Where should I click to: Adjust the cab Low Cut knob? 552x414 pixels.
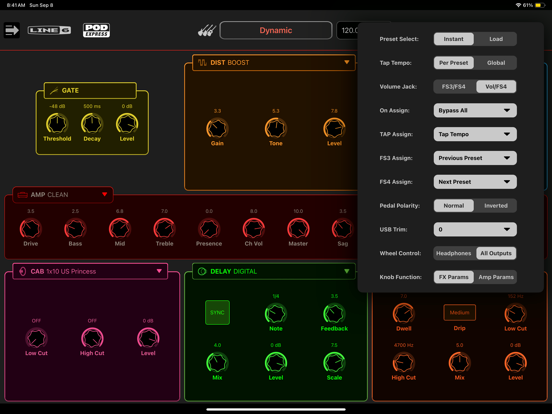36,338
